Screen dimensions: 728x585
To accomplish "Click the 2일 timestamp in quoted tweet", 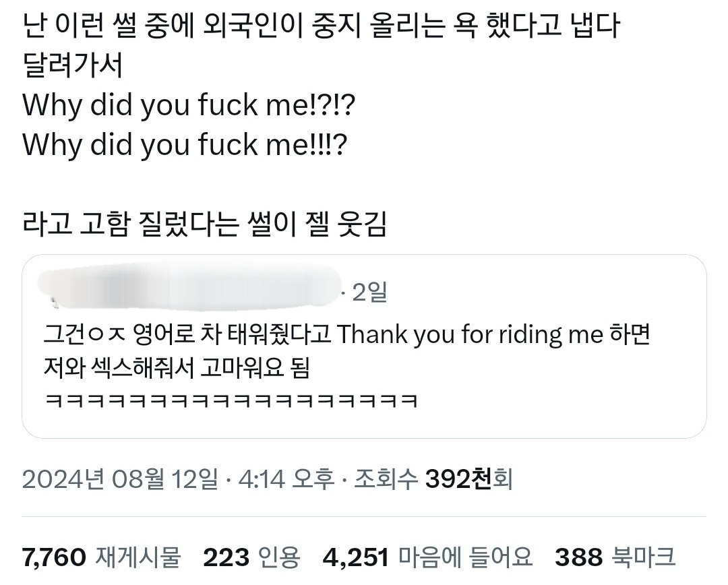I will (369, 292).
